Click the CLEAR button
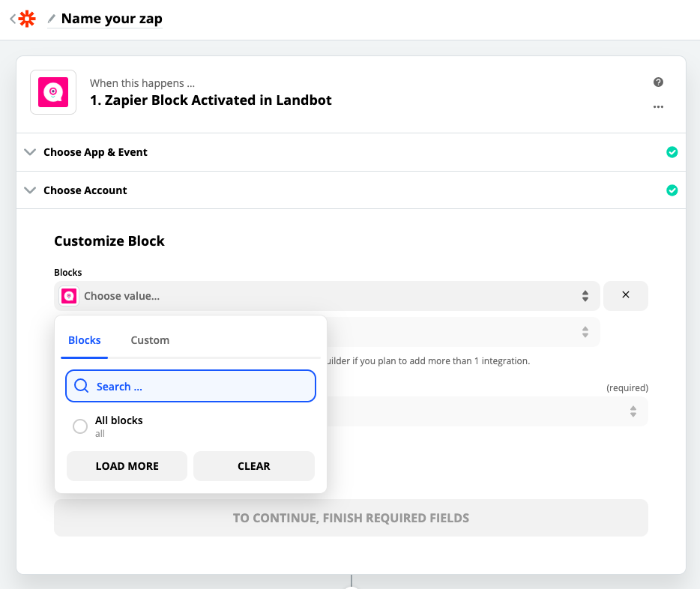The height and width of the screenshot is (589, 700). coord(253,466)
